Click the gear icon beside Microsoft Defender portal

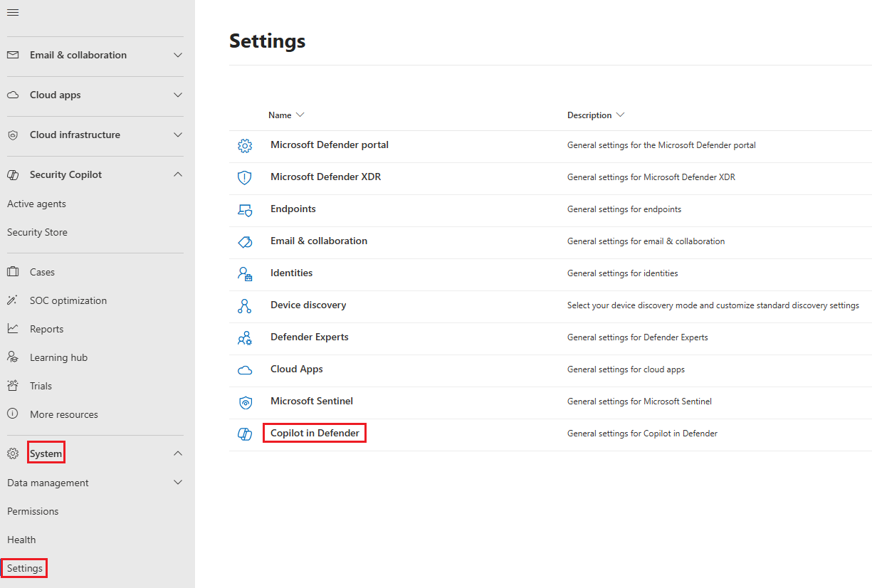[x=245, y=146]
